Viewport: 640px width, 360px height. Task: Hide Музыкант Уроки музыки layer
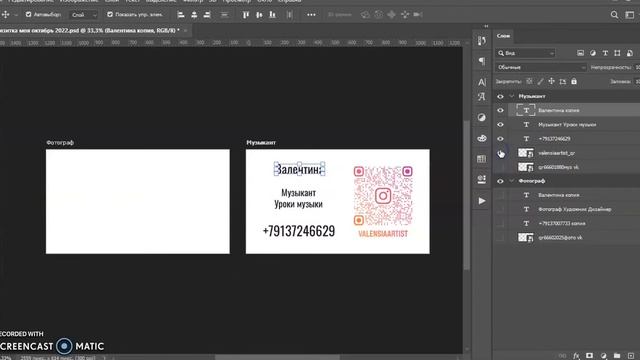pyautogui.click(x=500, y=125)
